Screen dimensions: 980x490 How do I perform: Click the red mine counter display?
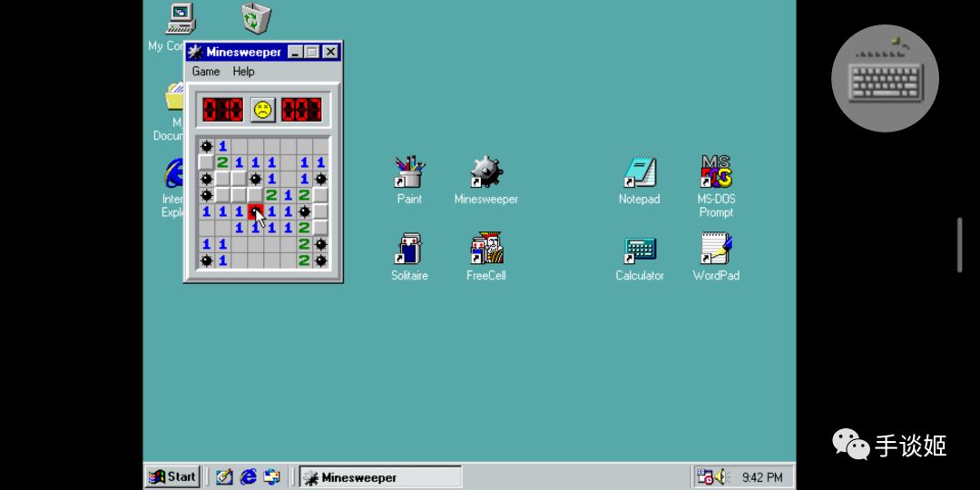(222, 110)
